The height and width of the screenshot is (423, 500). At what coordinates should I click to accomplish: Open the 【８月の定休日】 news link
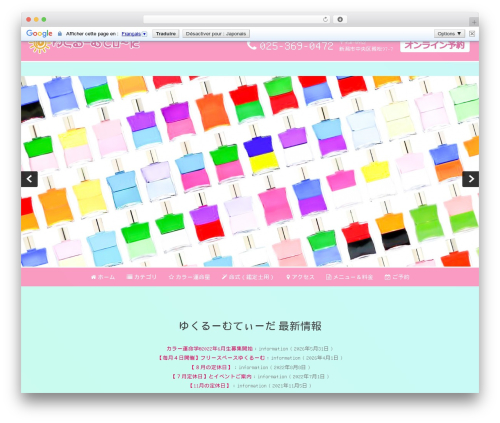click(210, 367)
